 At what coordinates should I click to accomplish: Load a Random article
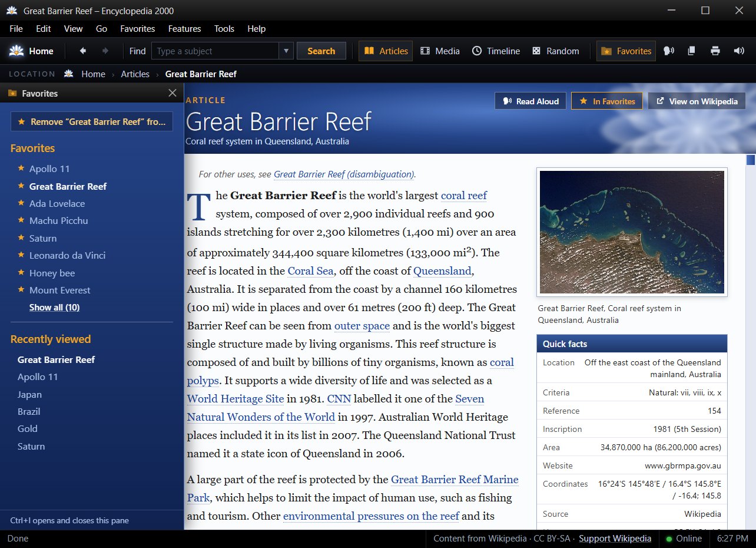(555, 51)
